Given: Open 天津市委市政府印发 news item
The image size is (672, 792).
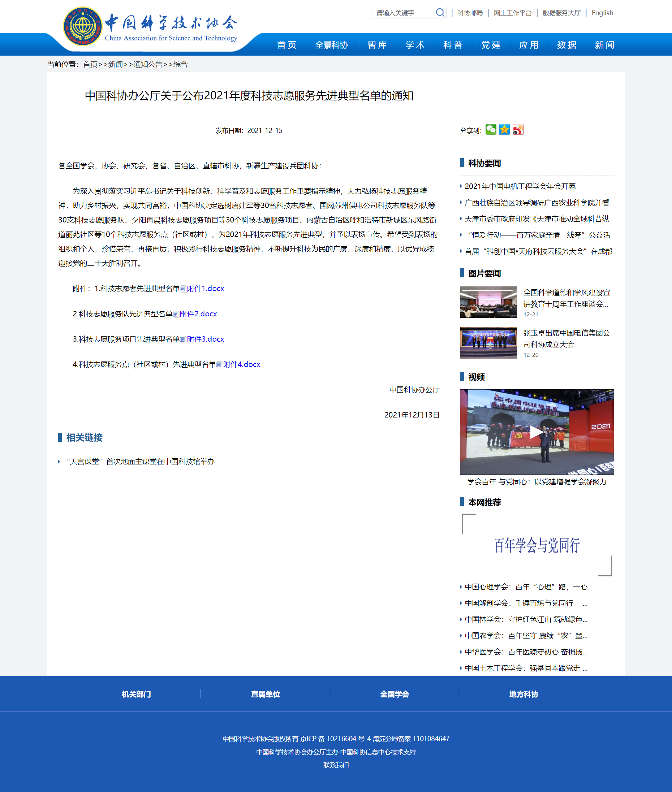Looking at the screenshot, I should click(x=537, y=219).
